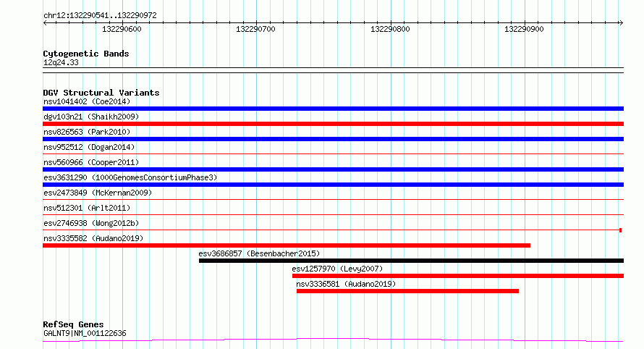Click the DGV Structural Variants track title
This screenshot has width=644, height=349.
(101, 93)
